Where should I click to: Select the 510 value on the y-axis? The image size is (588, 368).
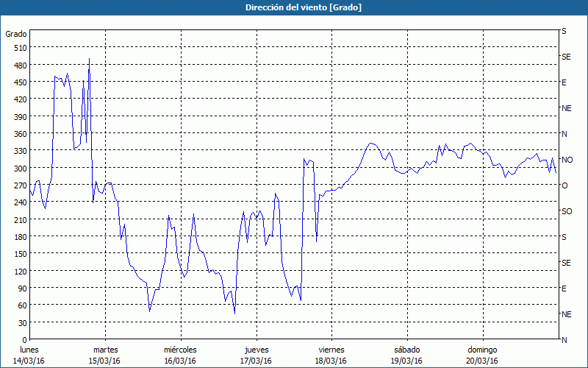[19, 48]
